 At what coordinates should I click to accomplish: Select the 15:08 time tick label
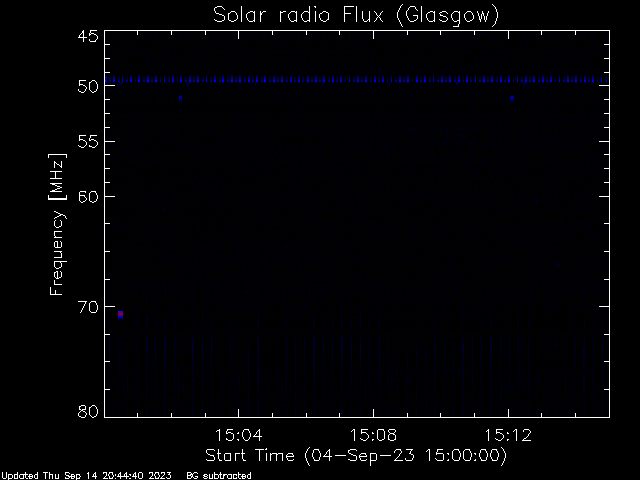[x=373, y=435]
